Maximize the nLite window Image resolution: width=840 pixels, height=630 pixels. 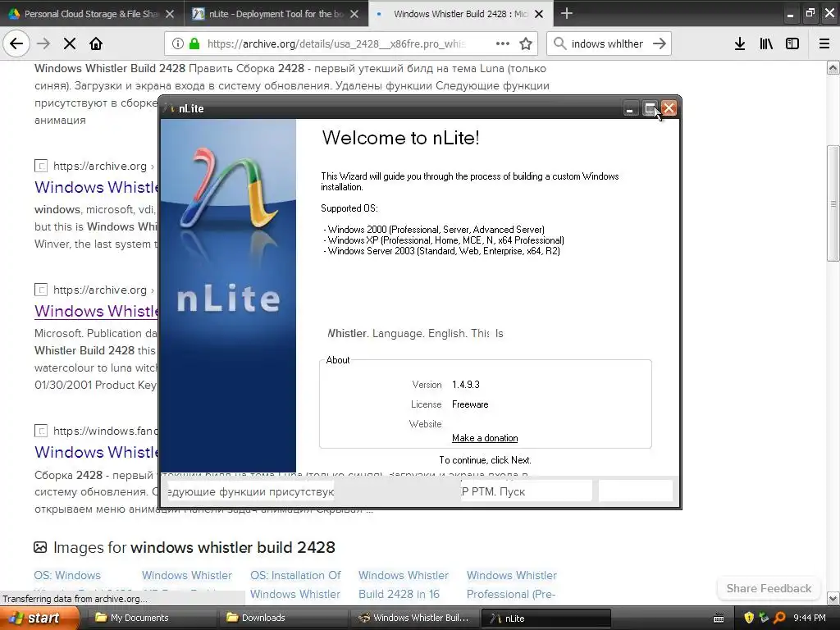click(650, 109)
